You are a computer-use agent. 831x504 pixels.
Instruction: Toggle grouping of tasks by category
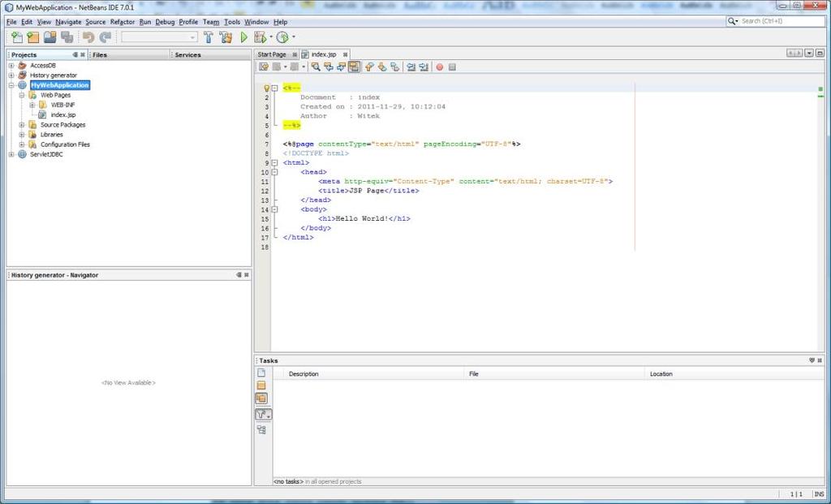tap(261, 430)
